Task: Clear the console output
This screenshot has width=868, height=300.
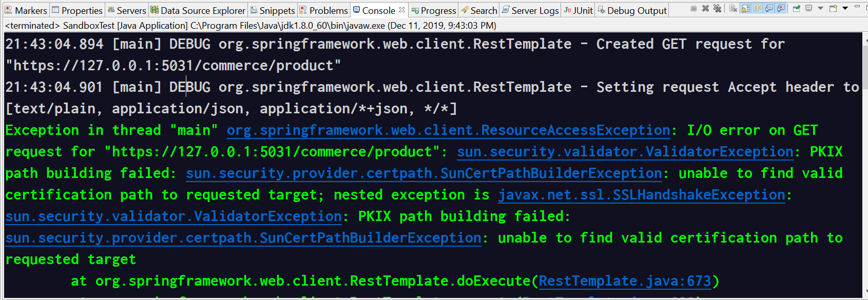Action: pyautogui.click(x=733, y=9)
